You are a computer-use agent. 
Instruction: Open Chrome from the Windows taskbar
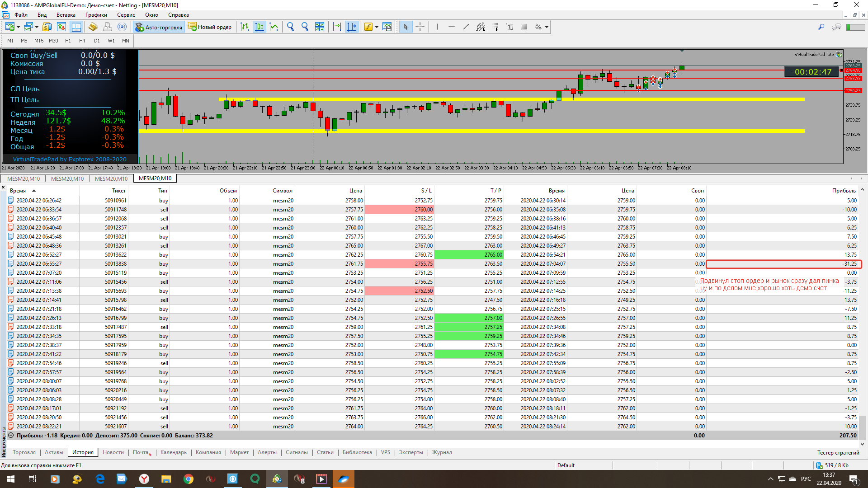pyautogui.click(x=188, y=479)
